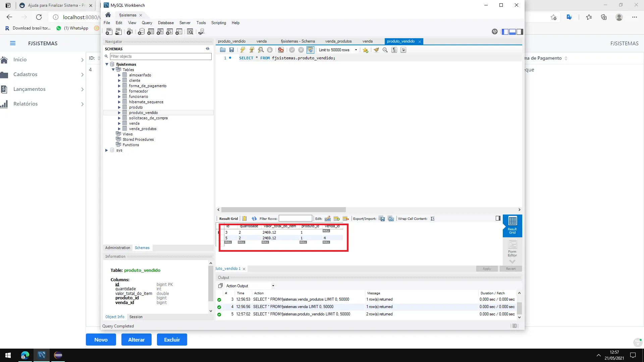Toggle the left sidebar panel visibility

[505, 32]
